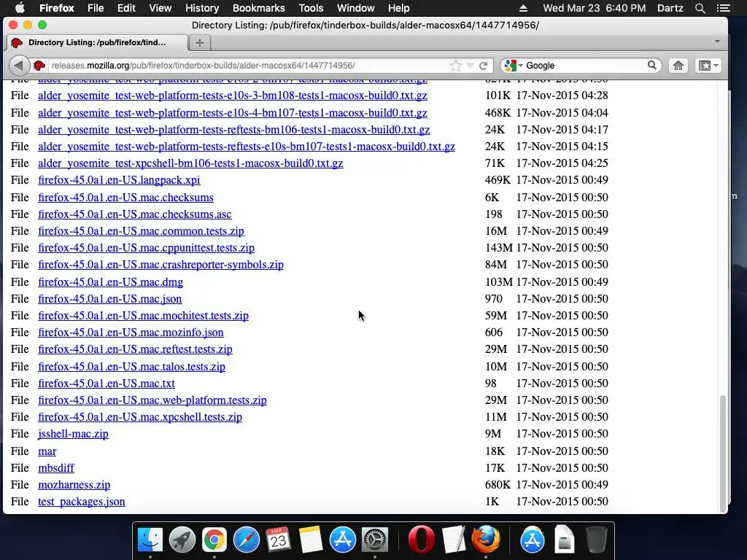Open the mar file link
Viewport: 747px width, 560px height.
tap(47, 451)
